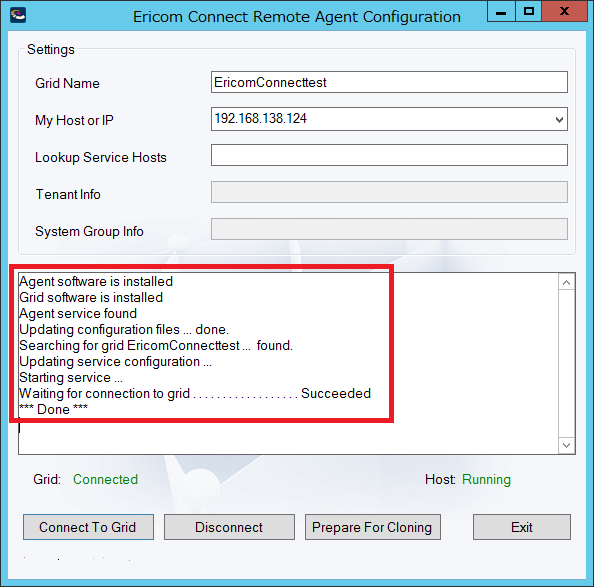Click the Grid Name input field
The height and width of the screenshot is (587, 594).
click(x=389, y=82)
